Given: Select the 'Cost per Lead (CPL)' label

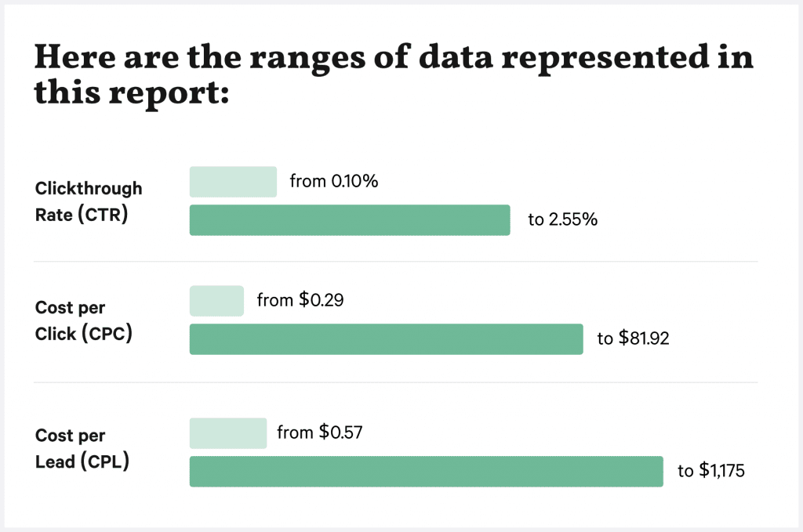Looking at the screenshot, I should (82, 449).
